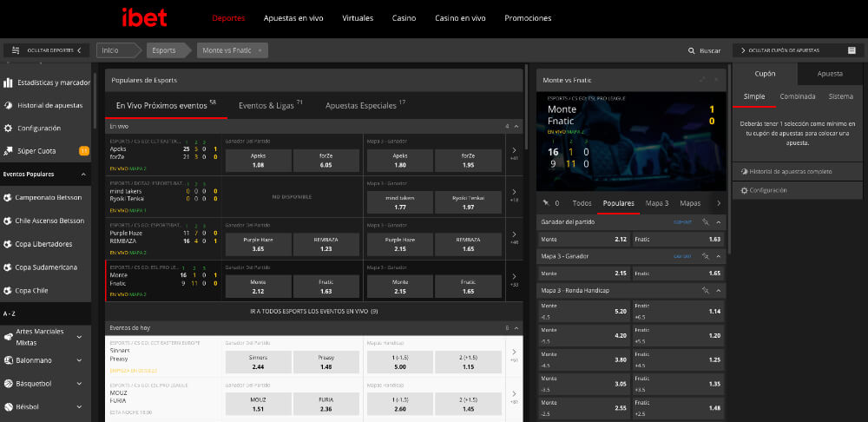Screen dimensions: 868x422
Task: Switch to Apuestas Especiales tab
Action: [365, 105]
